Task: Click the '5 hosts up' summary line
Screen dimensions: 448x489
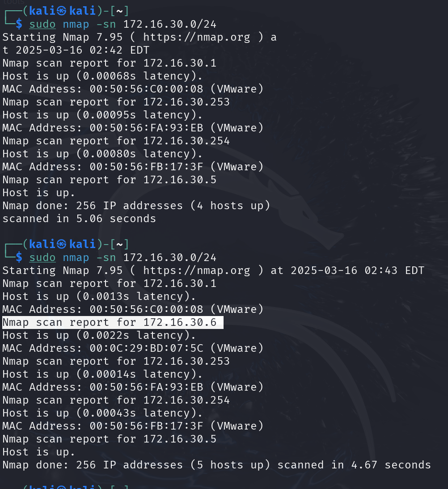Action: click(216, 465)
